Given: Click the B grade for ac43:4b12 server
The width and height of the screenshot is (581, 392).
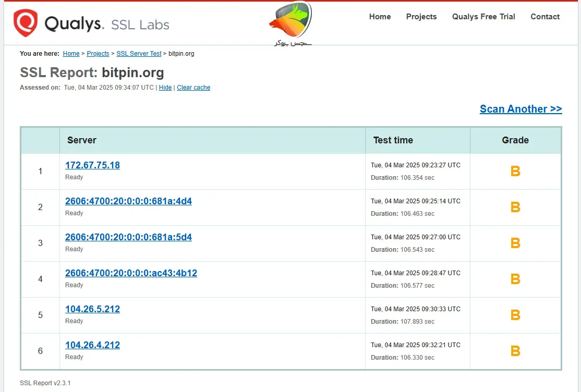Looking at the screenshot, I should 515,279.
